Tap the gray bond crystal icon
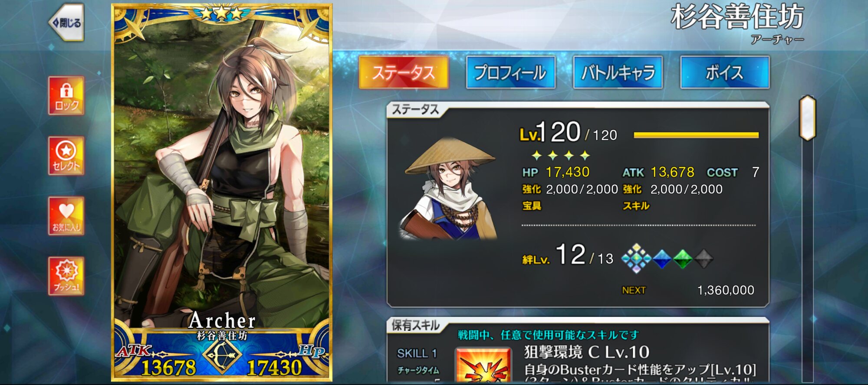Image resolution: width=868 pixels, height=385 pixels. [704, 259]
